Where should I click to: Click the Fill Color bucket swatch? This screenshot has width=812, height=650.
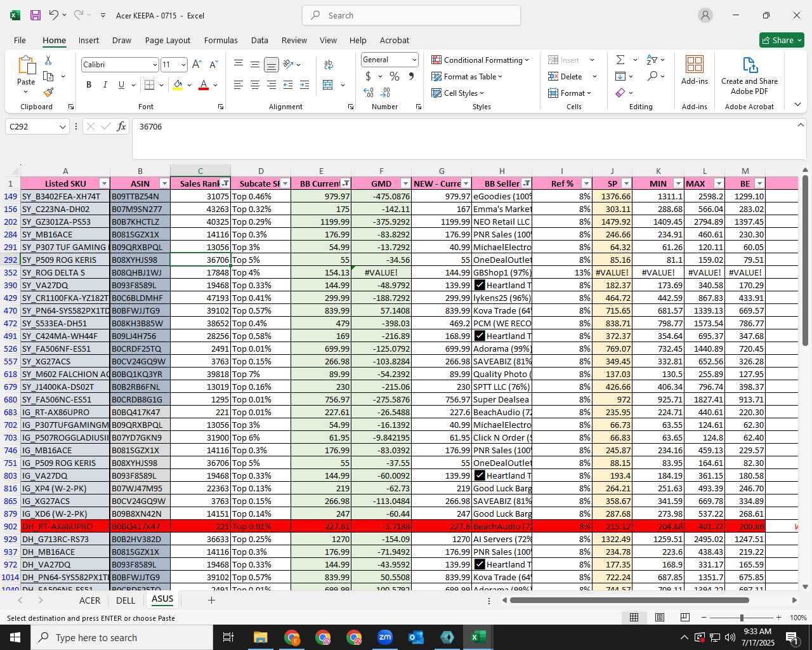178,85
